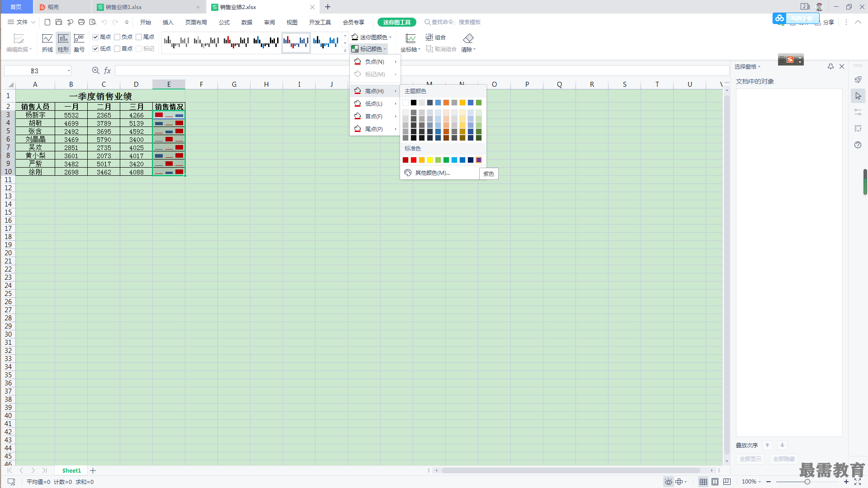Open the 低点(L) submenu
This screenshot has height=488, width=868.
(x=375, y=104)
